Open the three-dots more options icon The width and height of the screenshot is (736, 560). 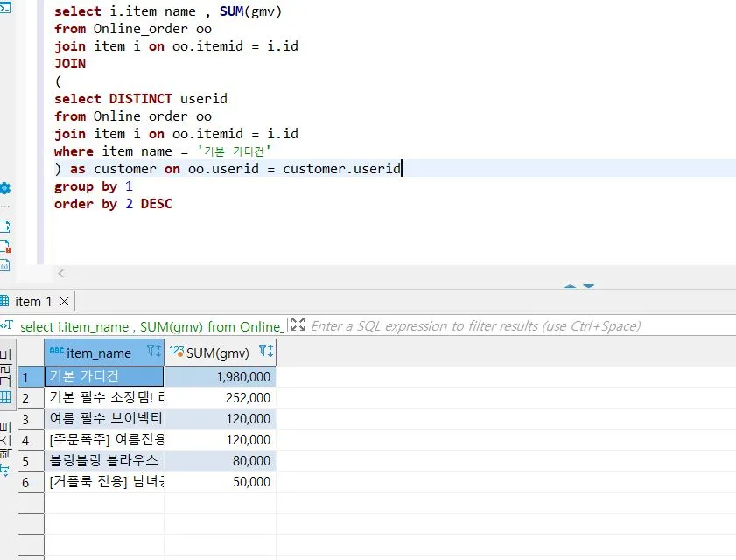pos(4,206)
